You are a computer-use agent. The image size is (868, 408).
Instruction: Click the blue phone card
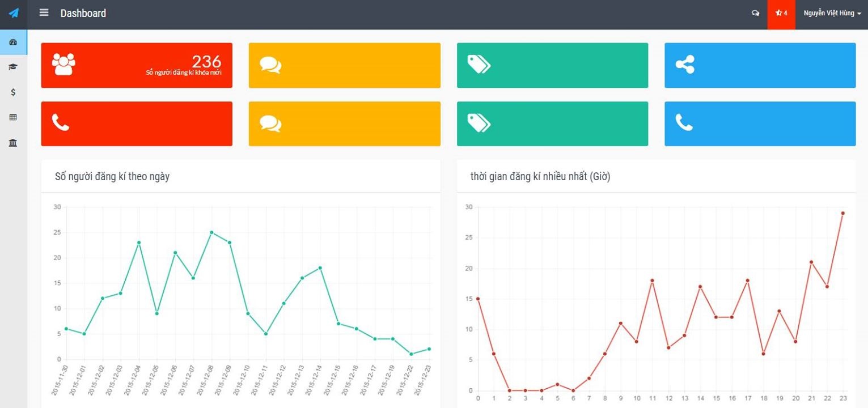(x=760, y=124)
